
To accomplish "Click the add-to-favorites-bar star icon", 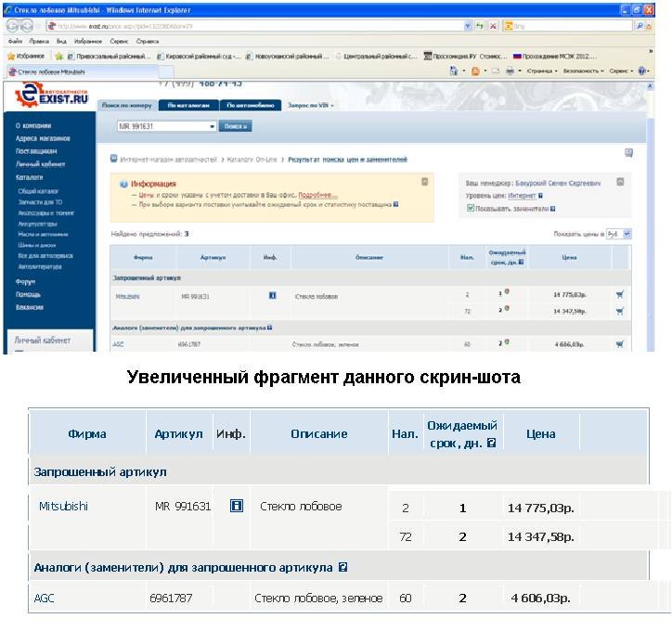I will point(59,56).
